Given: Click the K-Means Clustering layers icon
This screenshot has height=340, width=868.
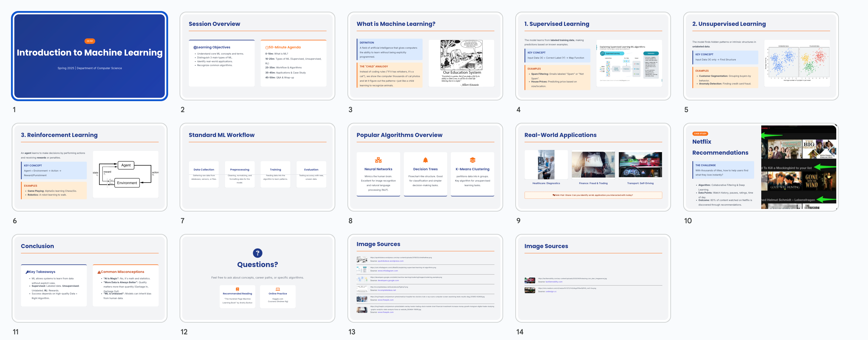Looking at the screenshot, I should (472, 160).
